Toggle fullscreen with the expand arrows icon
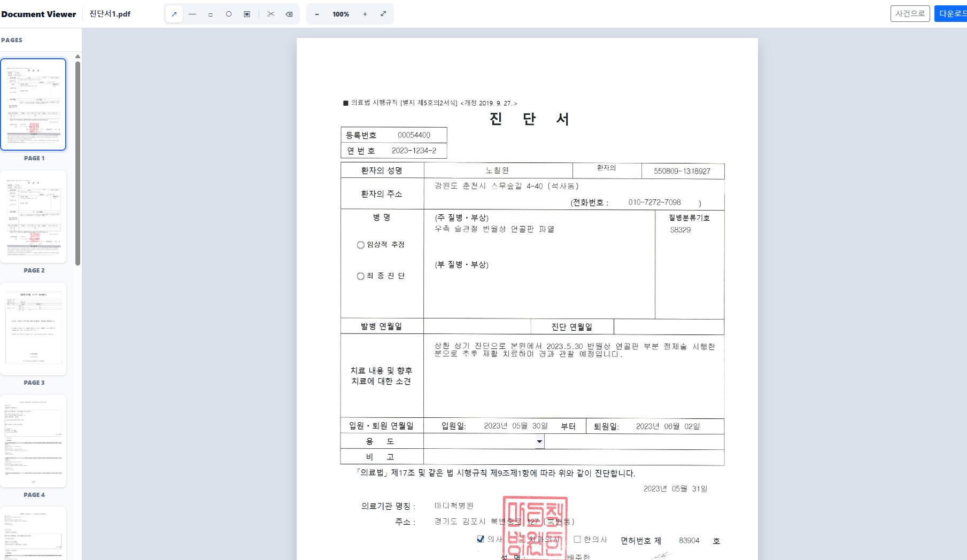 pyautogui.click(x=383, y=14)
